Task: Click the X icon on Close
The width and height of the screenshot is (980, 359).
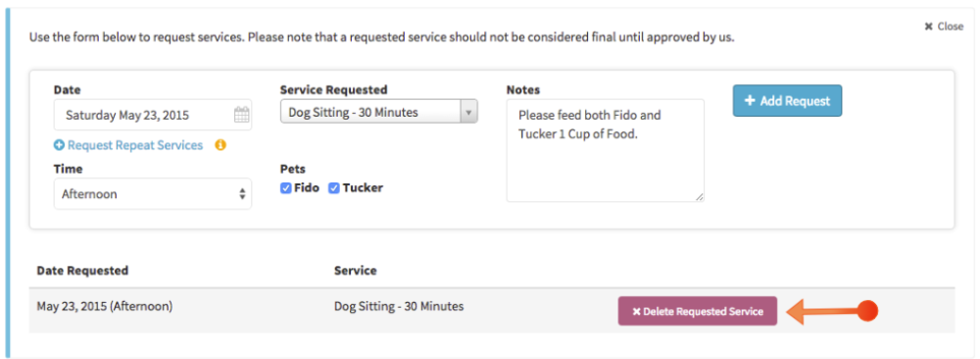Action: pos(929,26)
